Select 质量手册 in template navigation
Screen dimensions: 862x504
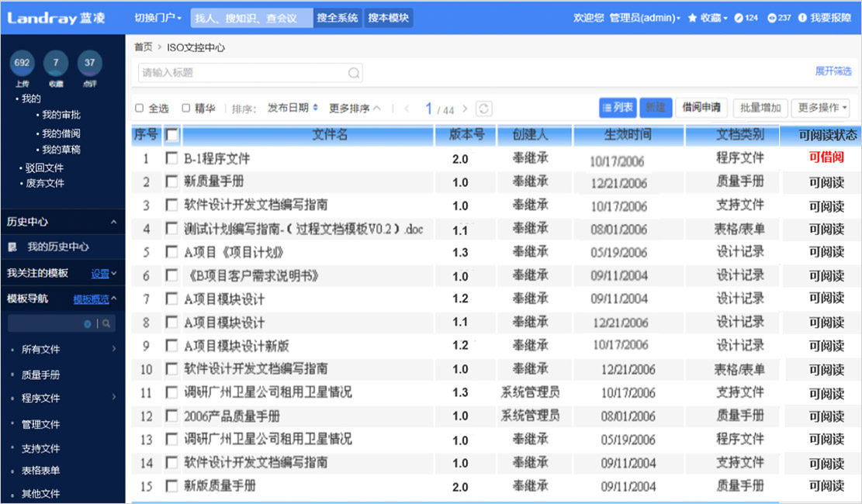tap(40, 375)
